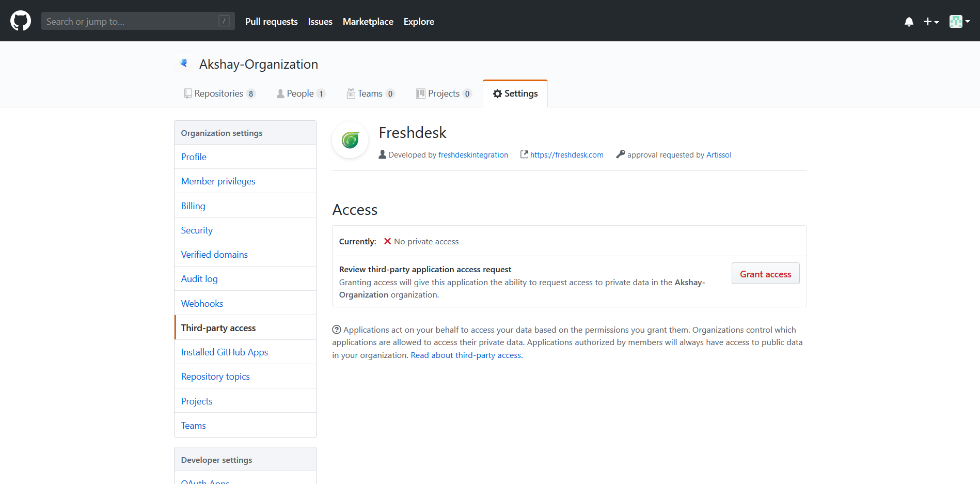980x484 pixels.
Task: Click the person icon on People tab
Action: pos(280,93)
